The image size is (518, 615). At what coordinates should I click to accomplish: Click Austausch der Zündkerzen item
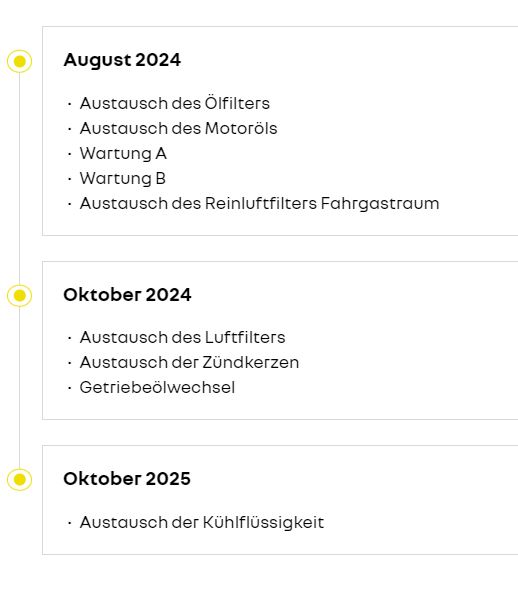pos(189,362)
